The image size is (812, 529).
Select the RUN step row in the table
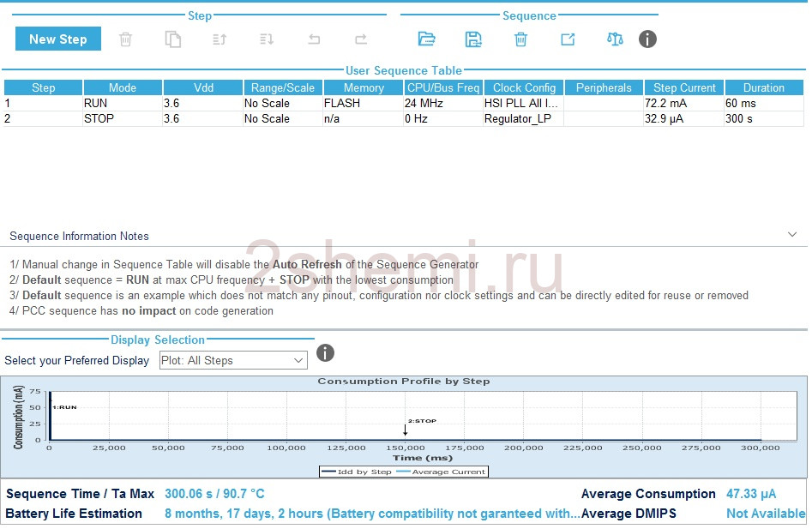click(404, 103)
